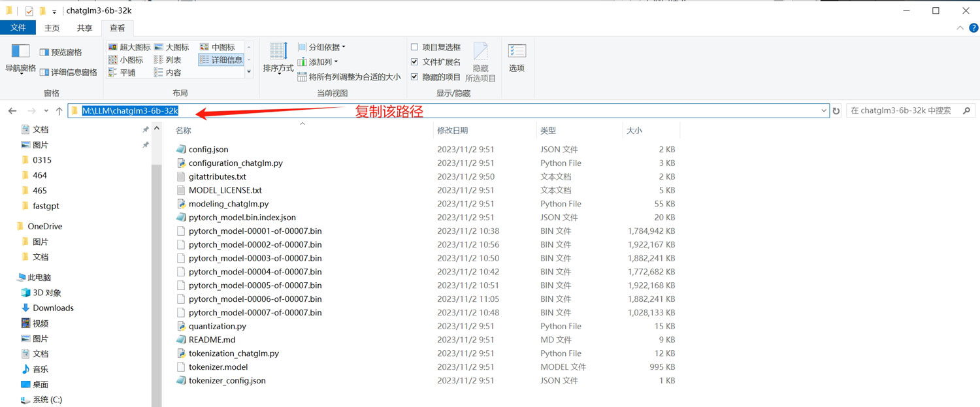
Task: Toggle the preview pane (预览窗格)
Action: point(61,52)
